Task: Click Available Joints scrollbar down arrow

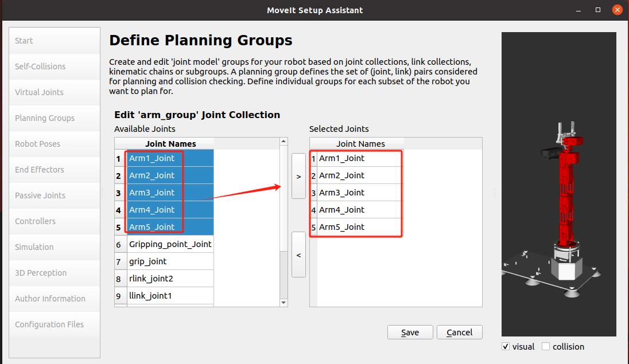Action: (x=284, y=303)
